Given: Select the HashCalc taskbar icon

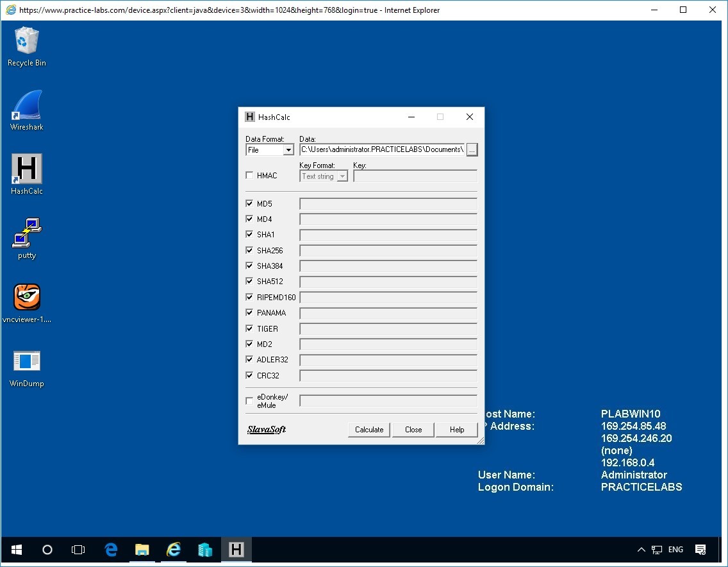Looking at the screenshot, I should point(236,550).
